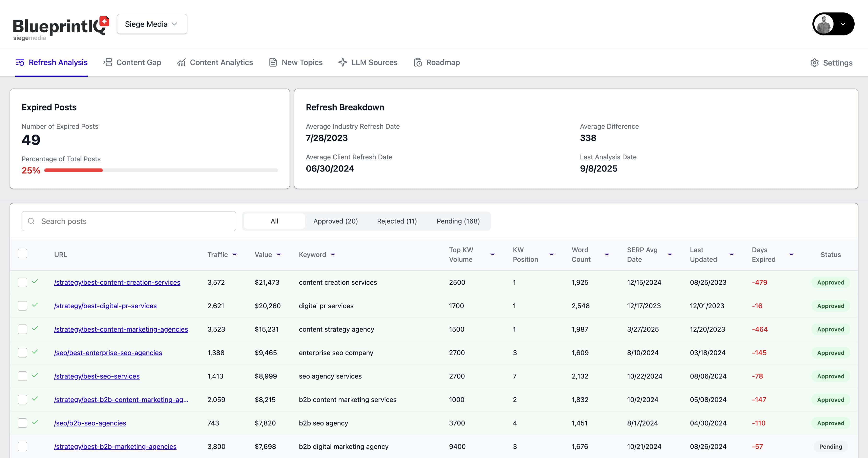The width and height of the screenshot is (868, 458).
Task: Click green checkmark on best-content-creation-services row
Action: pos(35,281)
